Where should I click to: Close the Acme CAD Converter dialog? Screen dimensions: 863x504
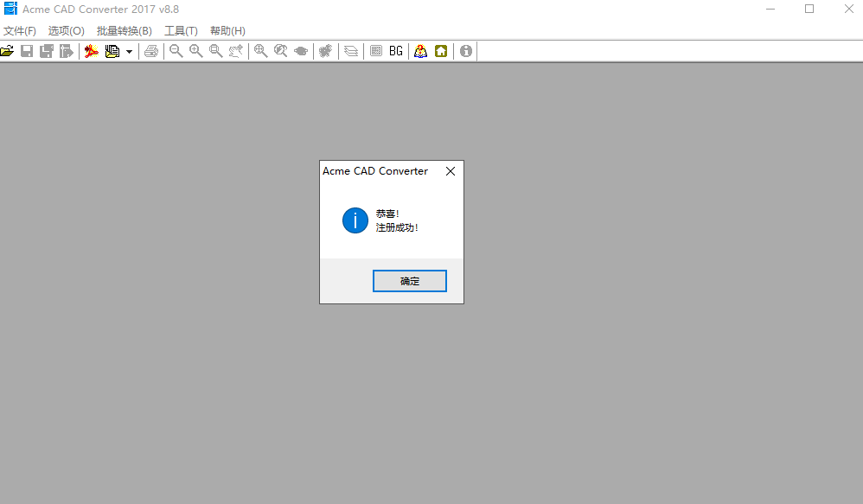(450, 171)
